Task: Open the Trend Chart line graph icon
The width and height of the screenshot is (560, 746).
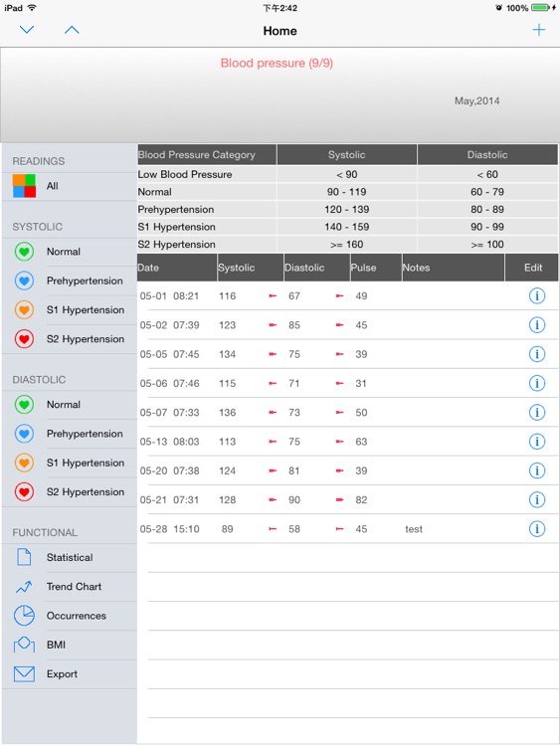Action: pyautogui.click(x=24, y=587)
